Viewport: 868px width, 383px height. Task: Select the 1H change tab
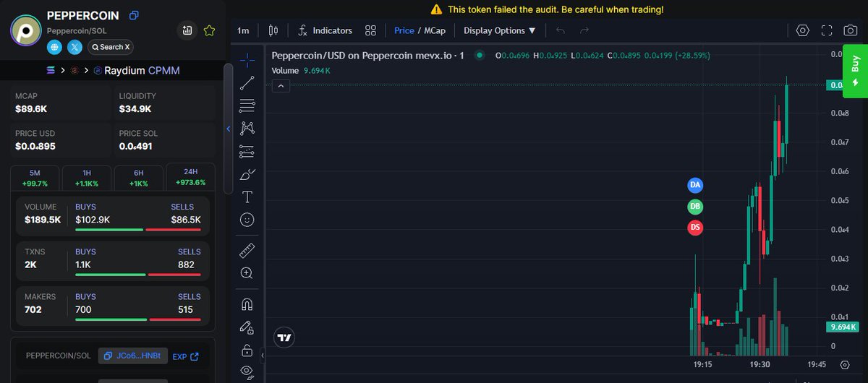tap(87, 178)
